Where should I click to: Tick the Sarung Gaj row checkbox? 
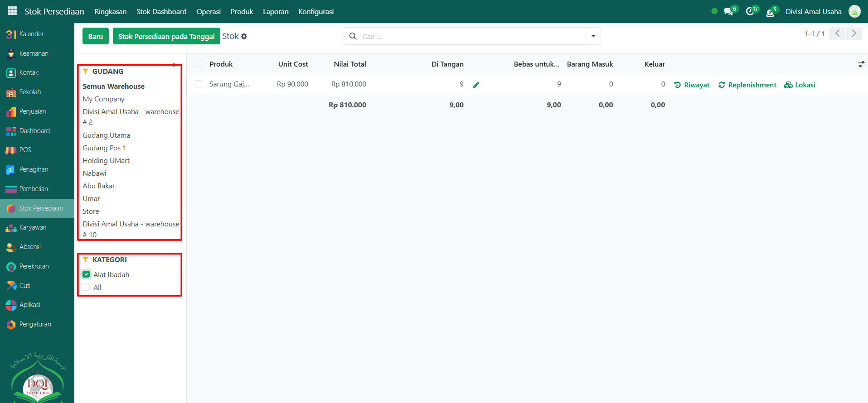[199, 84]
